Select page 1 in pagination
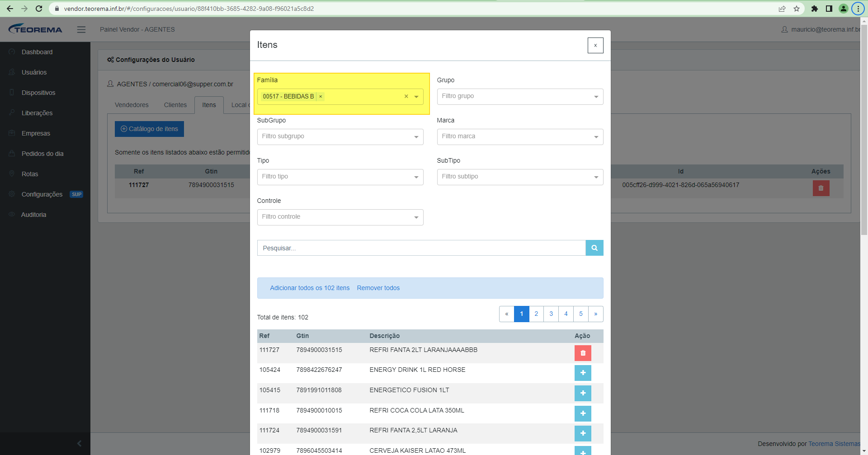The height and width of the screenshot is (455, 868). point(521,314)
